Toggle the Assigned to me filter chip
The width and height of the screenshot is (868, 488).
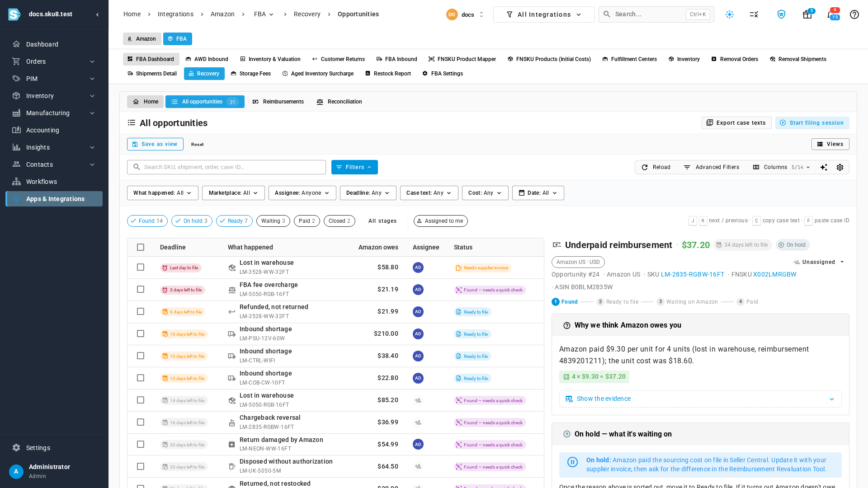pos(441,221)
